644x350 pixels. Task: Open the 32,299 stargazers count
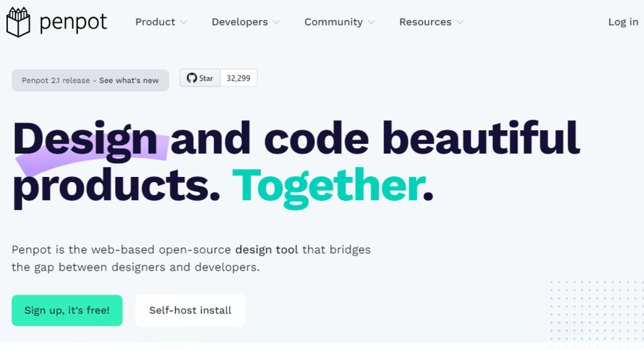[x=238, y=78]
